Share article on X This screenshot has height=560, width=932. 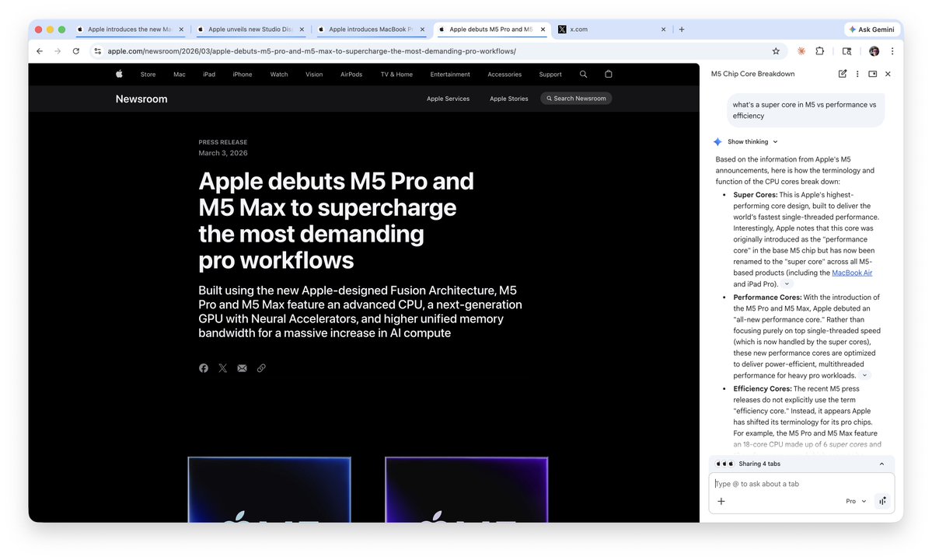pyautogui.click(x=223, y=368)
